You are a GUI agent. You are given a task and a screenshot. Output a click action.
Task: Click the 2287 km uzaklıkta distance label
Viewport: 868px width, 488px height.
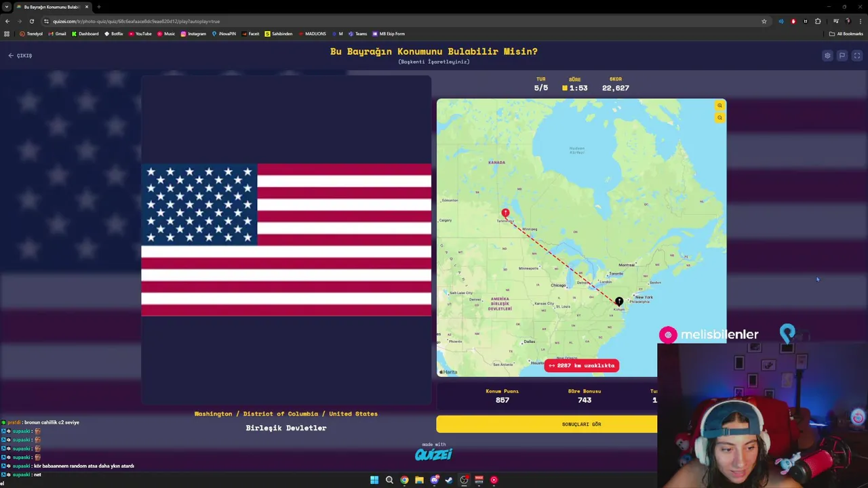tap(581, 365)
